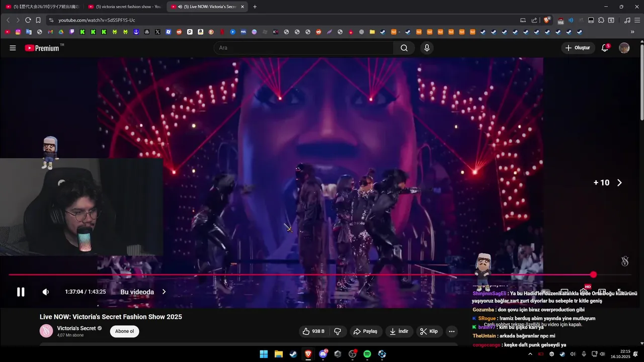
Task: Open Spotify from the taskbar
Action: tap(367, 354)
